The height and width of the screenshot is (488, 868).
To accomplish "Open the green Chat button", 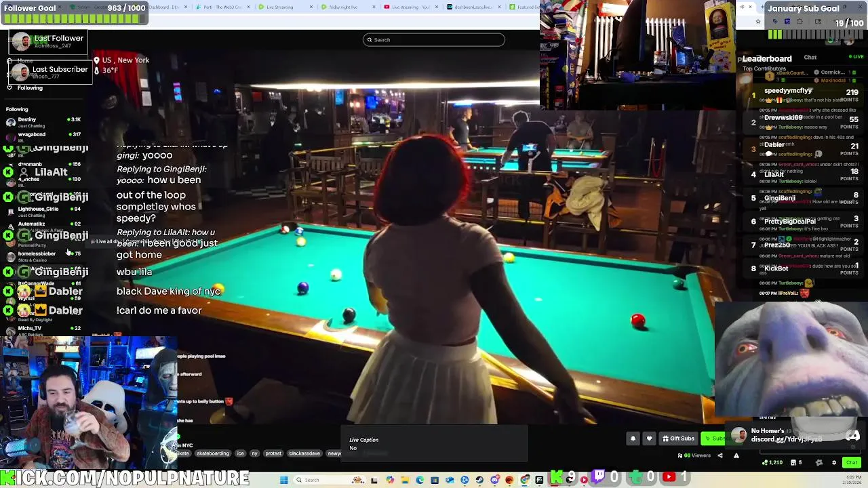I will pos(852,462).
